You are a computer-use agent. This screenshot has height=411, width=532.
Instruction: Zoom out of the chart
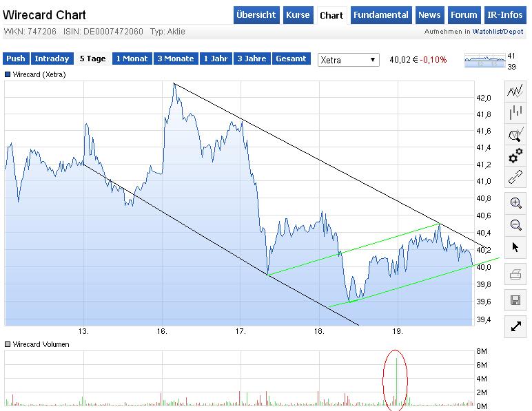click(515, 224)
